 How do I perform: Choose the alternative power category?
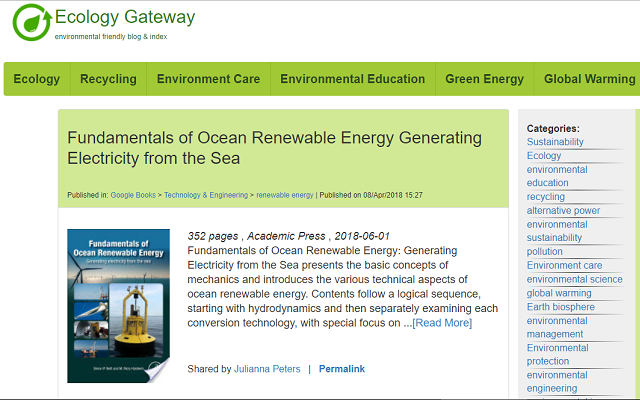[x=563, y=211]
